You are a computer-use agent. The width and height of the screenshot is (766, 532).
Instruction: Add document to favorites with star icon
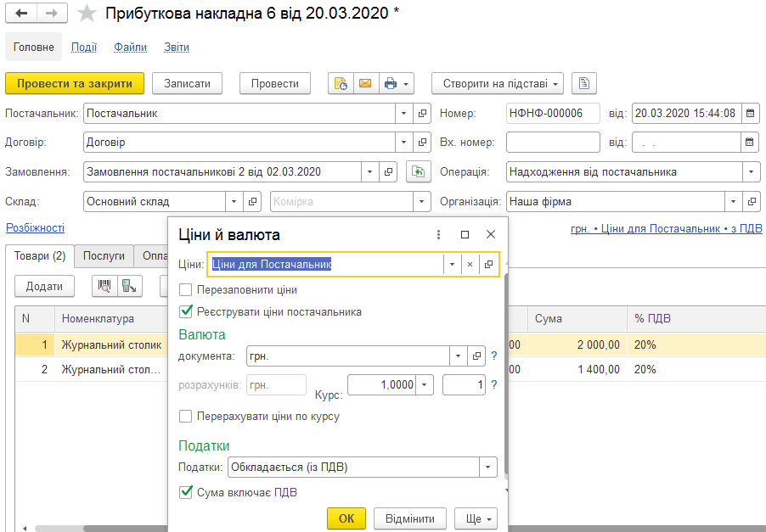point(87,14)
